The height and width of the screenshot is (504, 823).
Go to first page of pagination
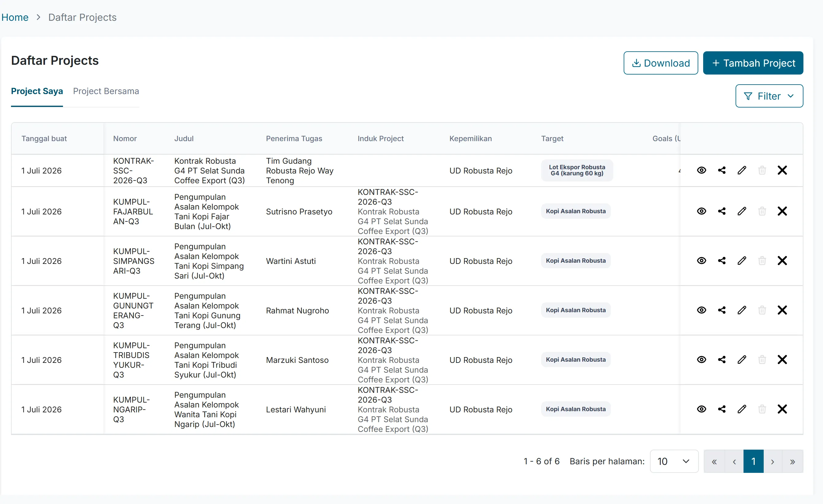714,461
